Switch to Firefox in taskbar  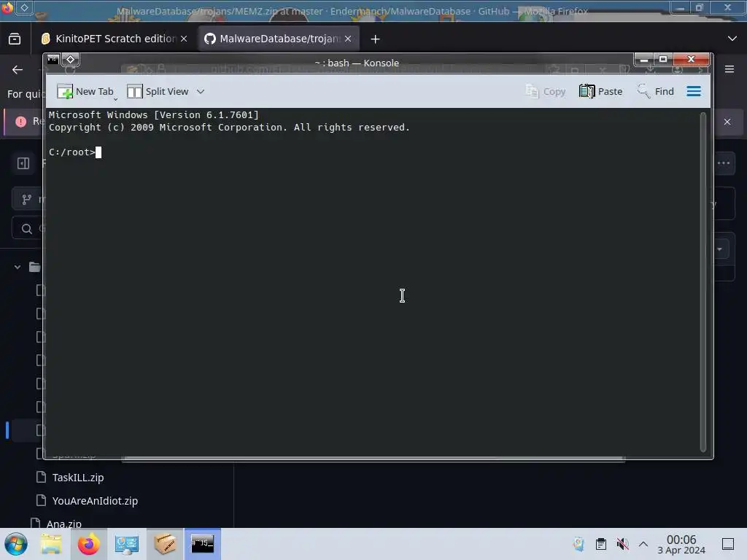(88, 544)
